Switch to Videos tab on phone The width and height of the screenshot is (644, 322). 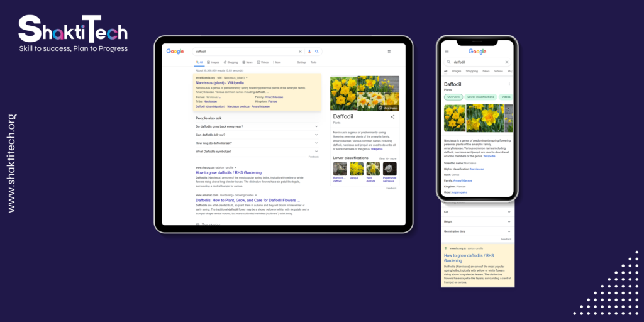498,71
